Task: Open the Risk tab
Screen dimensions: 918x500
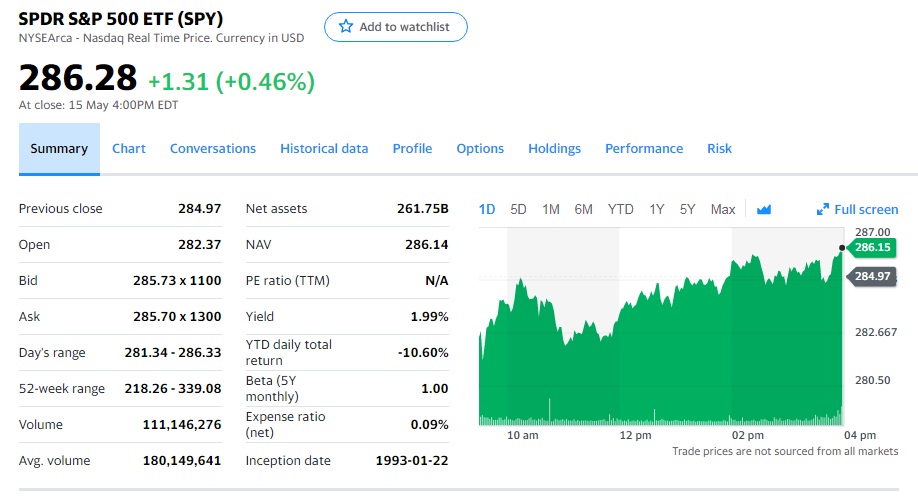Action: (x=719, y=149)
